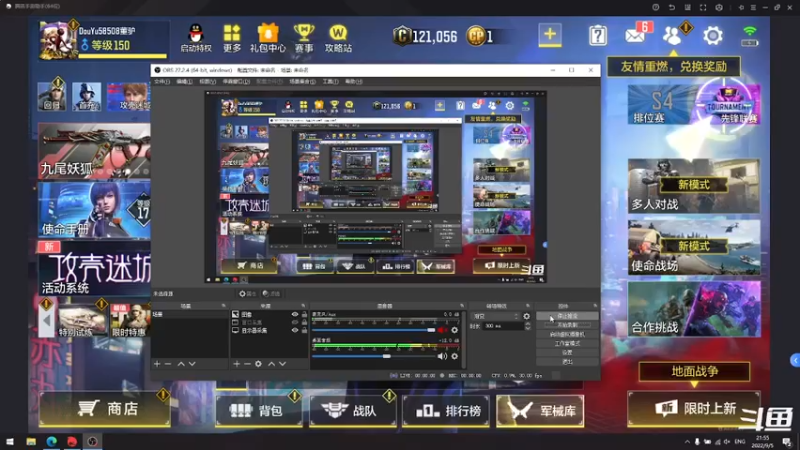Move scene down in OBS scenes panel
The width and height of the screenshot is (800, 450).
coord(192,364)
